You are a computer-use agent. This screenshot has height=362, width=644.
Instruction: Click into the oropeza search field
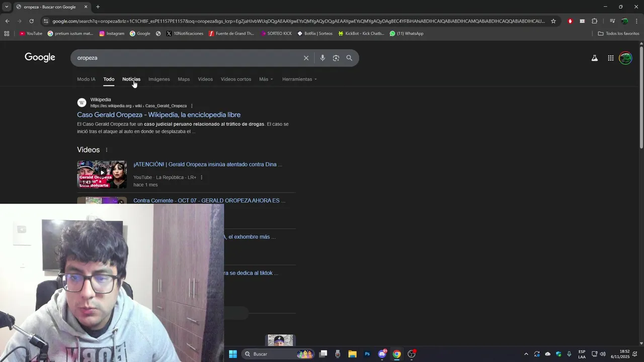186,58
